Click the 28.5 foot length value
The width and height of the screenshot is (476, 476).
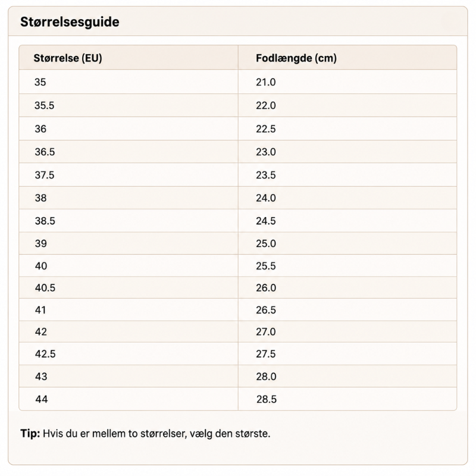click(266, 399)
